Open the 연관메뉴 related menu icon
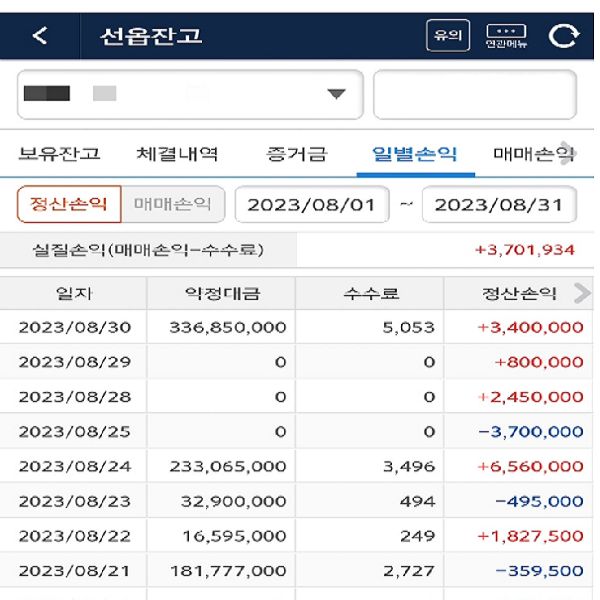This screenshot has height=600, width=600. coord(506,36)
